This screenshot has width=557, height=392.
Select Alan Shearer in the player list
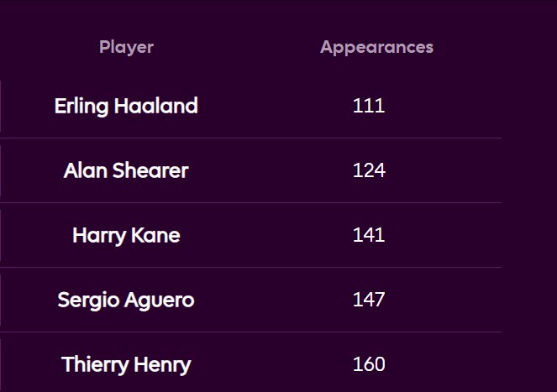[x=126, y=170]
